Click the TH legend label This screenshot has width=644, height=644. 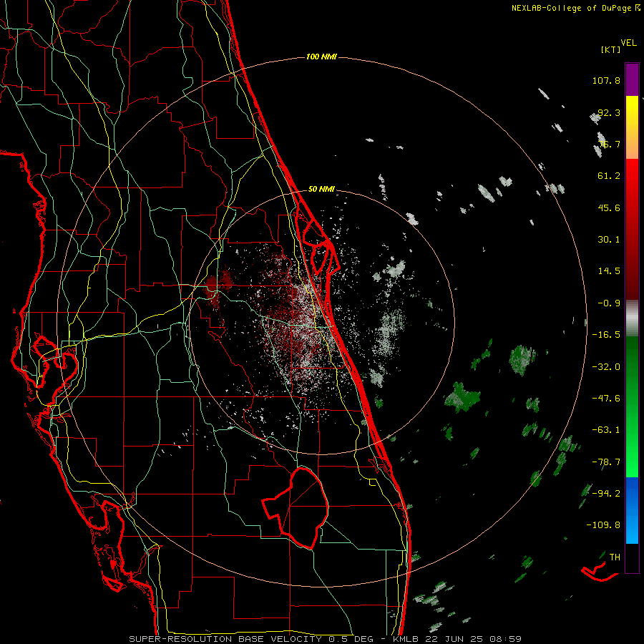tap(615, 557)
